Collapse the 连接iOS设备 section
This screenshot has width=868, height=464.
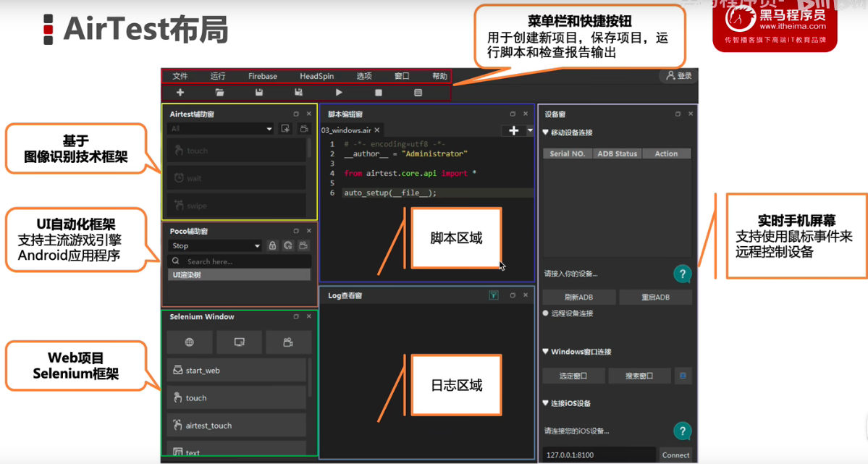pos(546,403)
